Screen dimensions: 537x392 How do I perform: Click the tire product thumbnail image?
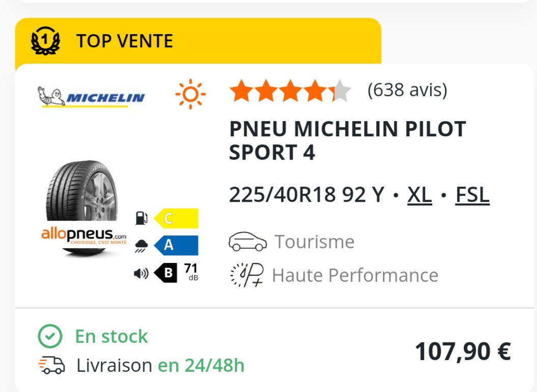click(x=84, y=207)
